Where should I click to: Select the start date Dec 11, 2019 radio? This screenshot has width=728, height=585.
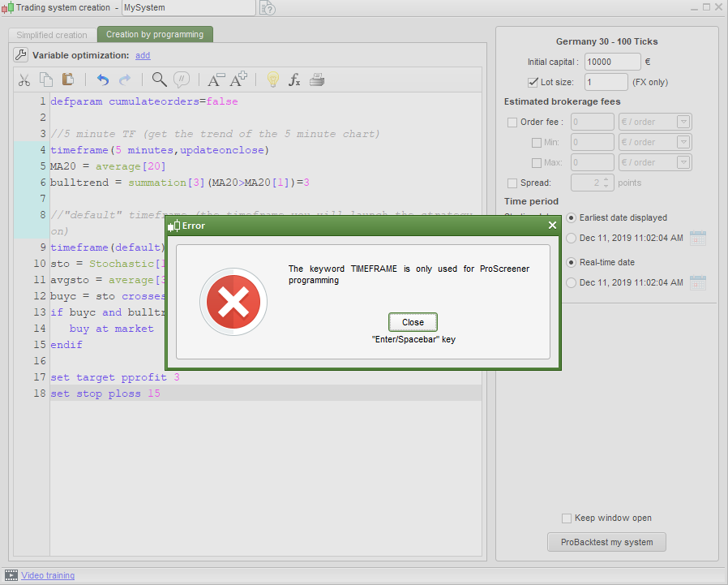coord(571,238)
